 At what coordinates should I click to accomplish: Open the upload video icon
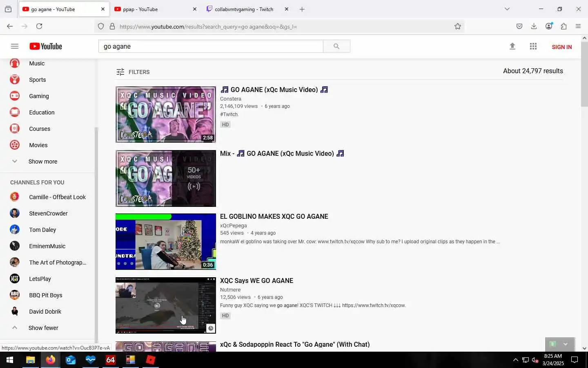[512, 46]
